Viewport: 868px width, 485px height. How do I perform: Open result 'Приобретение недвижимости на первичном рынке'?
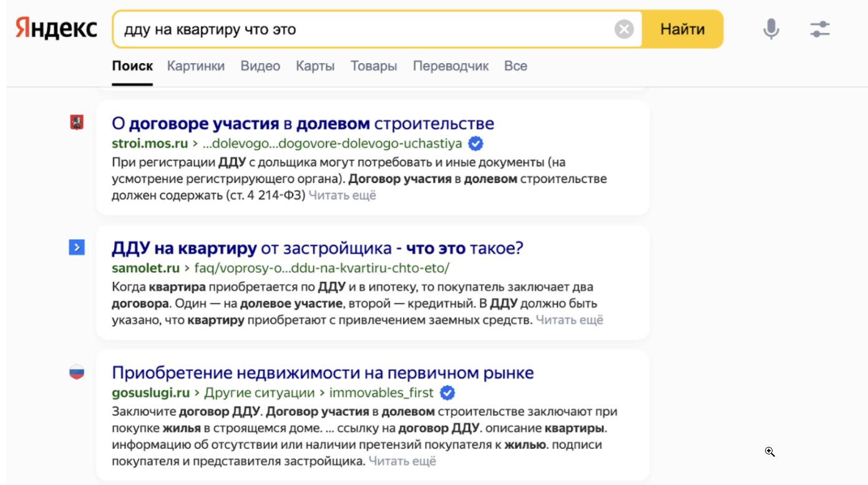[x=323, y=373]
